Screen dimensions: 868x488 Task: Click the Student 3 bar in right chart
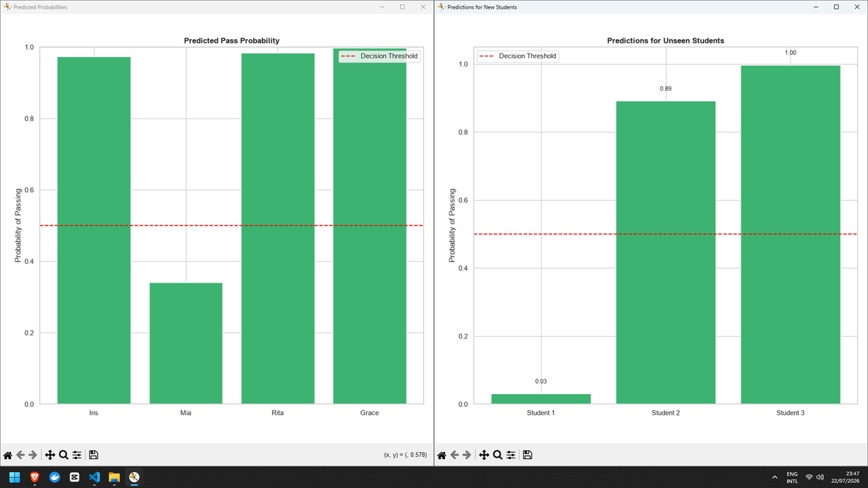click(x=790, y=234)
